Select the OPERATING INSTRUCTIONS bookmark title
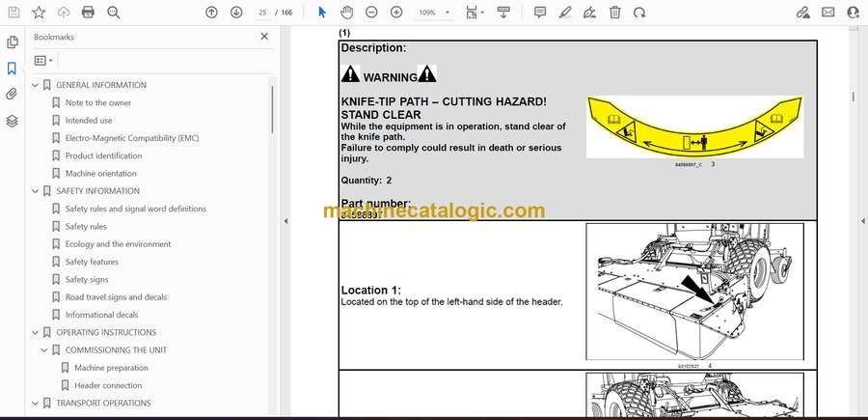 pos(106,332)
